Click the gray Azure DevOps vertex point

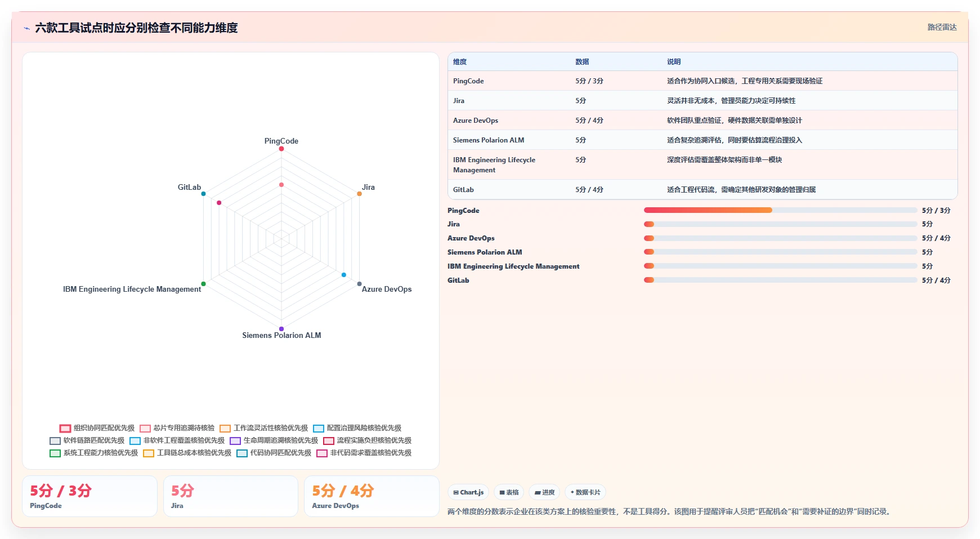pos(359,284)
